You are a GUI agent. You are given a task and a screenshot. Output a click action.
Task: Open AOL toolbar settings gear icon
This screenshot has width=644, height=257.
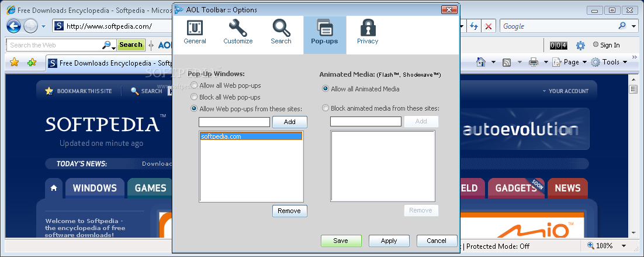[580, 45]
